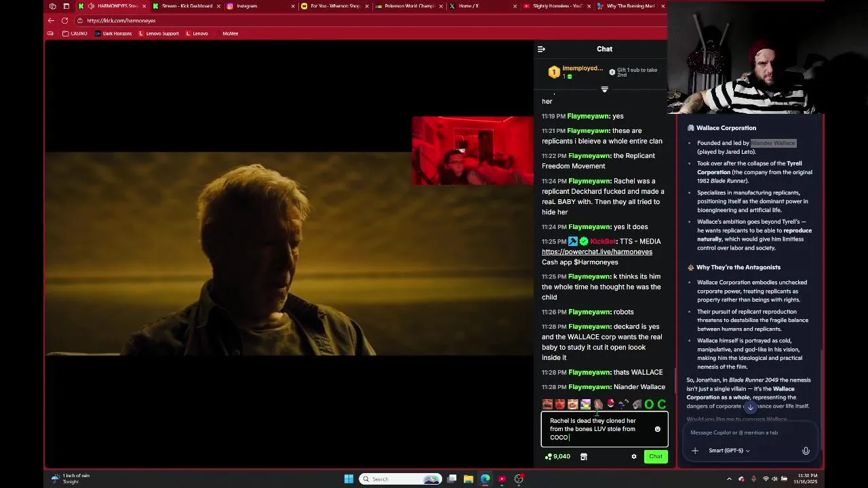The height and width of the screenshot is (488, 868).
Task: Close the HARMONEYES stream tab
Action: tap(144, 6)
